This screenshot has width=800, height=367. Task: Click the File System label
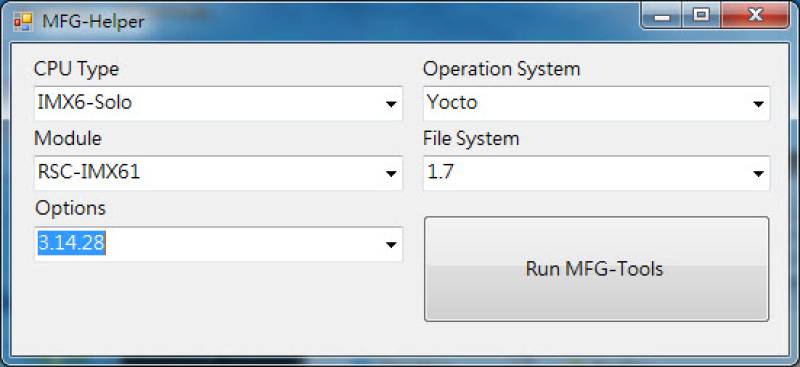click(x=471, y=139)
